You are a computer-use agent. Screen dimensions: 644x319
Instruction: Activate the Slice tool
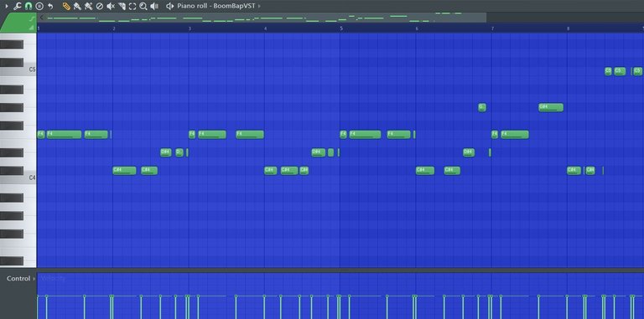click(122, 6)
